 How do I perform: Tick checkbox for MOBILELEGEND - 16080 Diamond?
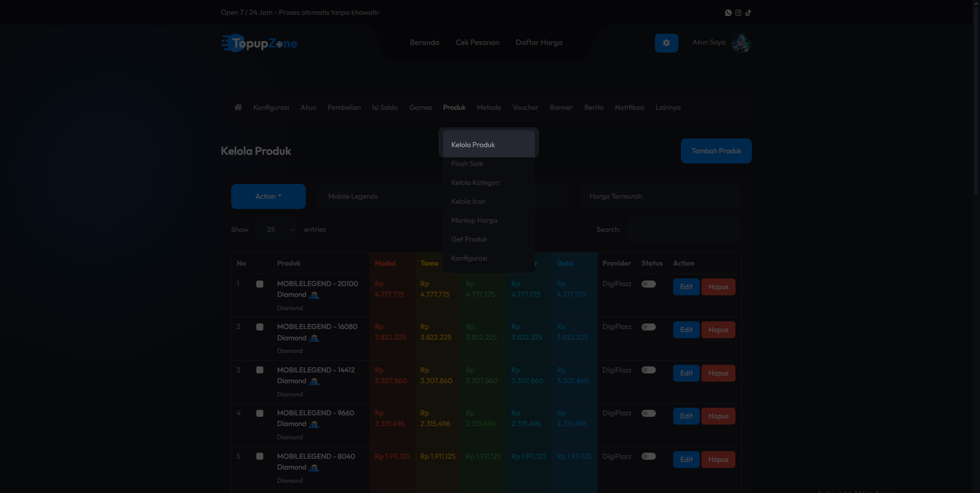point(260,327)
